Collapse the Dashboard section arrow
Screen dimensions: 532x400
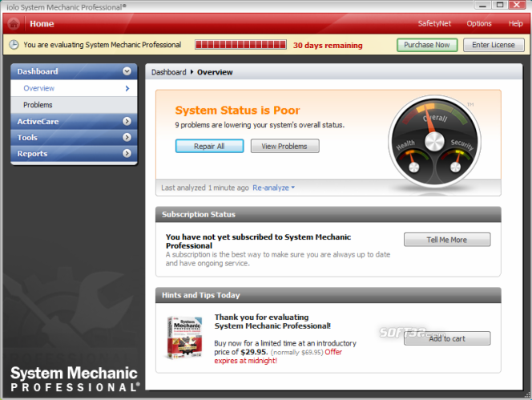(x=127, y=71)
